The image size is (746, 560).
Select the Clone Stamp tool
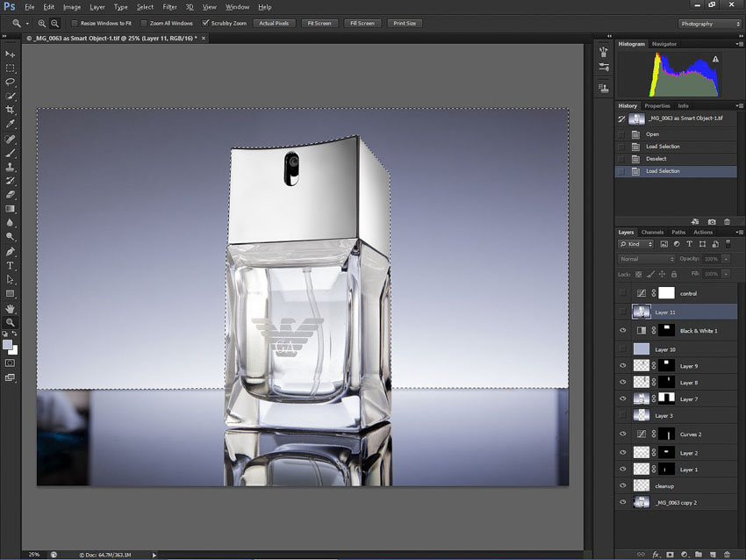(x=10, y=167)
